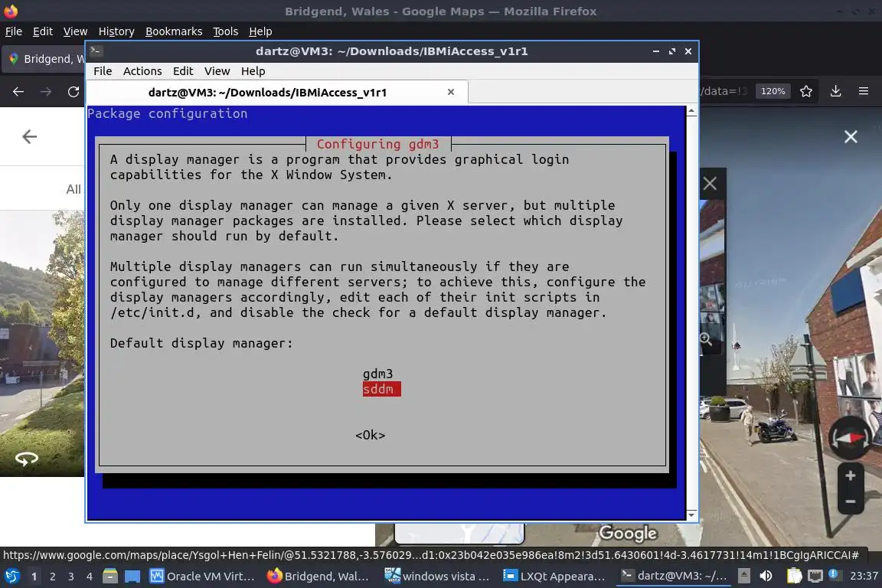Bookmark this page with star icon
Image resolution: width=882 pixels, height=588 pixels.
point(806,91)
